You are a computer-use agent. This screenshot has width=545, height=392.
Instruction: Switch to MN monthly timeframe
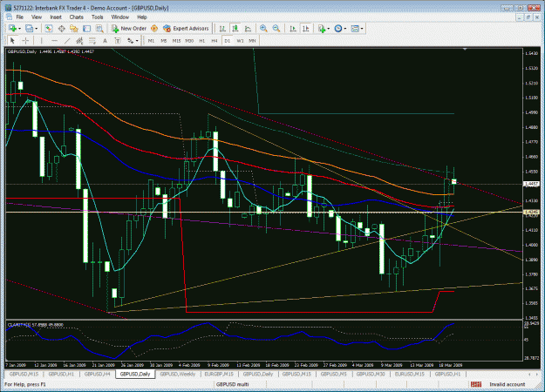pyautogui.click(x=252, y=41)
